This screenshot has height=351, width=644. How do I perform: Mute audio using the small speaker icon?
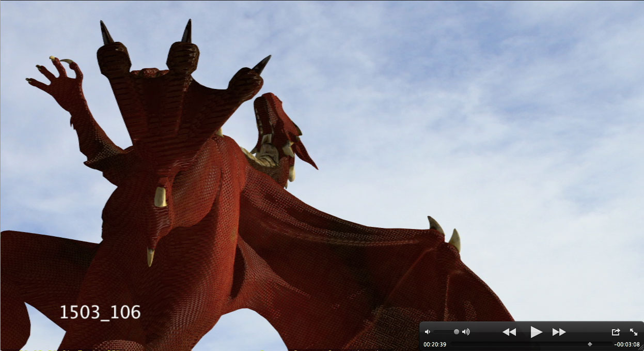pos(427,332)
